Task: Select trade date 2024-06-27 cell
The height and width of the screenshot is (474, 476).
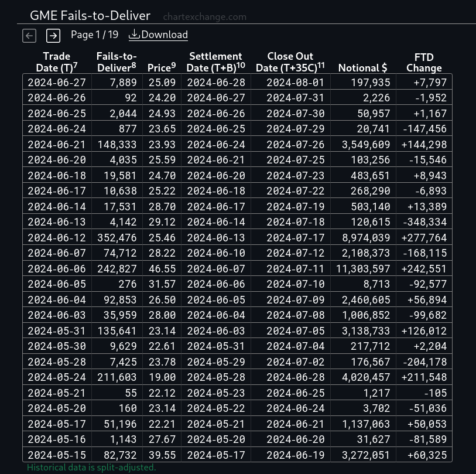Action: (x=57, y=83)
